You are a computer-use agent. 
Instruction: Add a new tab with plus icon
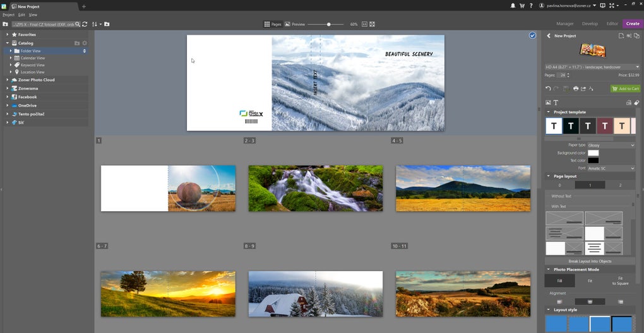coord(84,6)
